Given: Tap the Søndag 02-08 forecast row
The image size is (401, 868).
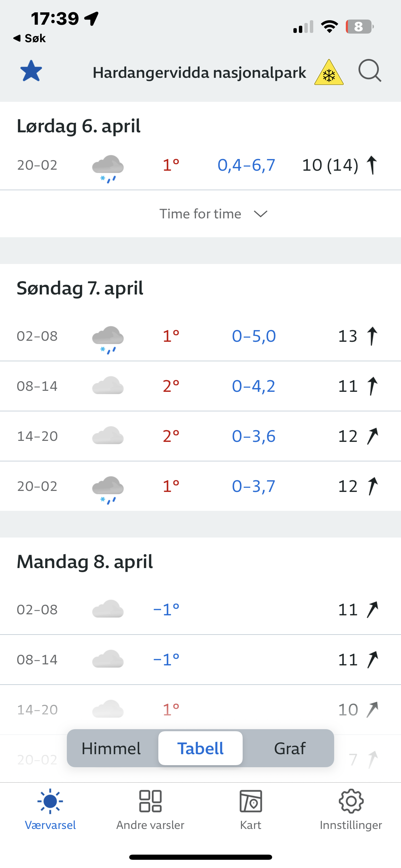Looking at the screenshot, I should click(x=200, y=336).
